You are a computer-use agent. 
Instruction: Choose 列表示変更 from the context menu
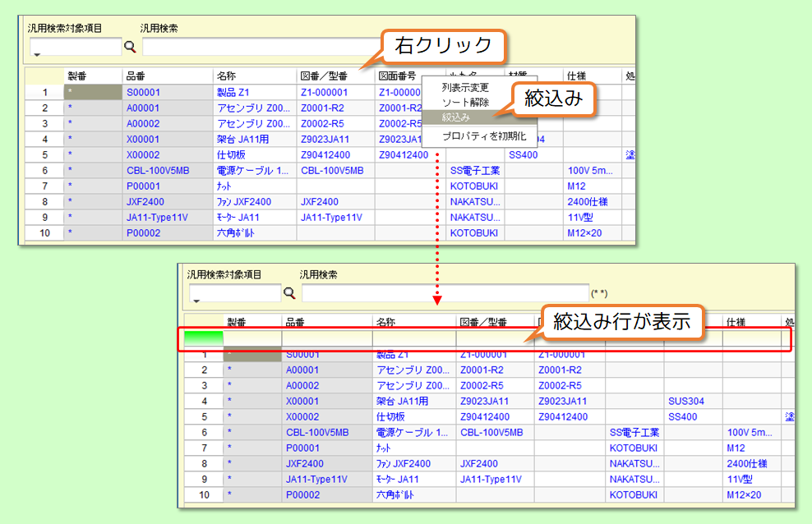click(465, 88)
